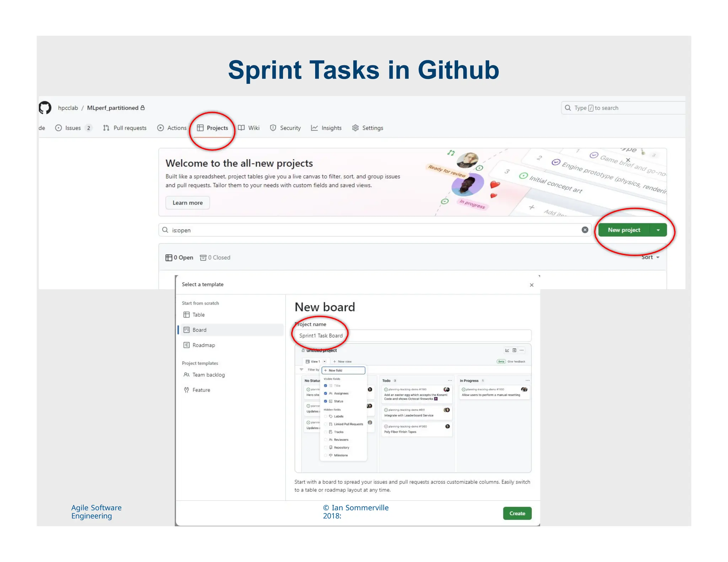The width and height of the screenshot is (728, 562).
Task: Click the Project name input field
Action: [x=413, y=335]
